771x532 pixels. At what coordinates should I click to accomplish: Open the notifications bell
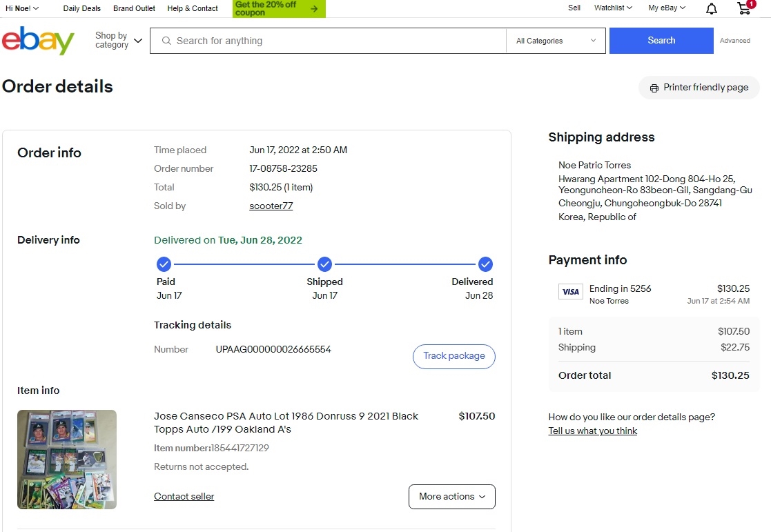(x=712, y=8)
